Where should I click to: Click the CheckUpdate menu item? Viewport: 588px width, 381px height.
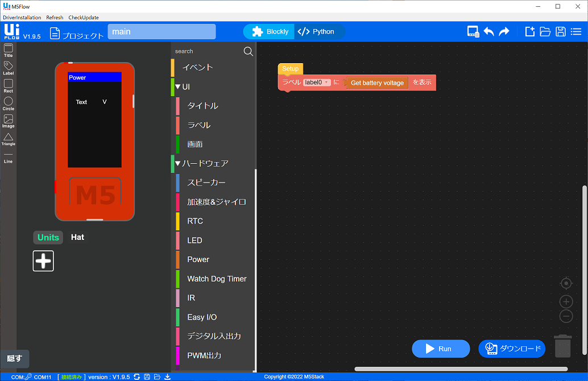click(84, 18)
